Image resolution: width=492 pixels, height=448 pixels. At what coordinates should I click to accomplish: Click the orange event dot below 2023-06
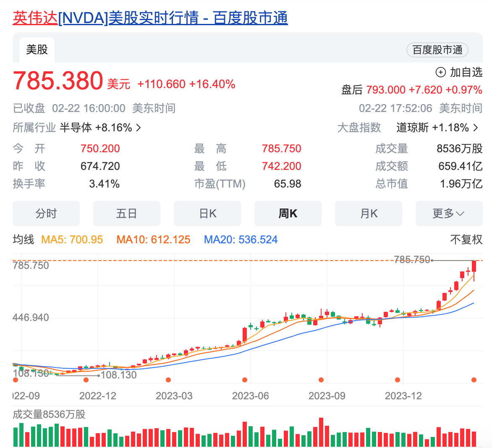click(x=245, y=380)
